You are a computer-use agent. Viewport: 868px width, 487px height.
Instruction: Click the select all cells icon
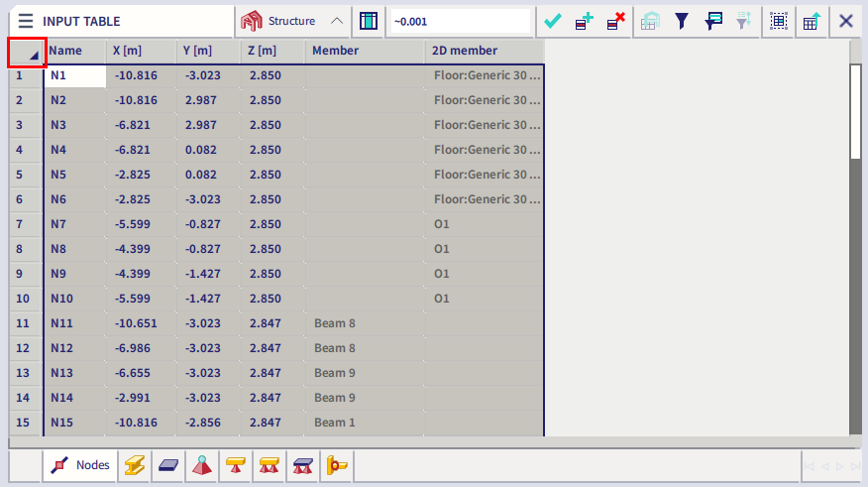[x=779, y=21]
